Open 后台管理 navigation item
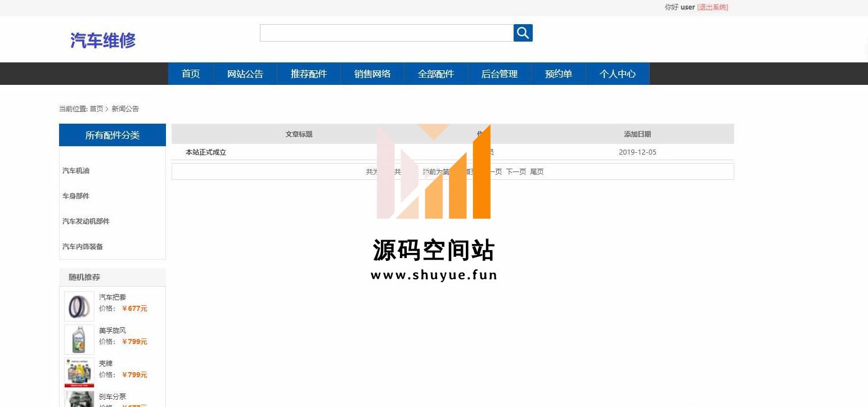The height and width of the screenshot is (407, 868). (500, 74)
